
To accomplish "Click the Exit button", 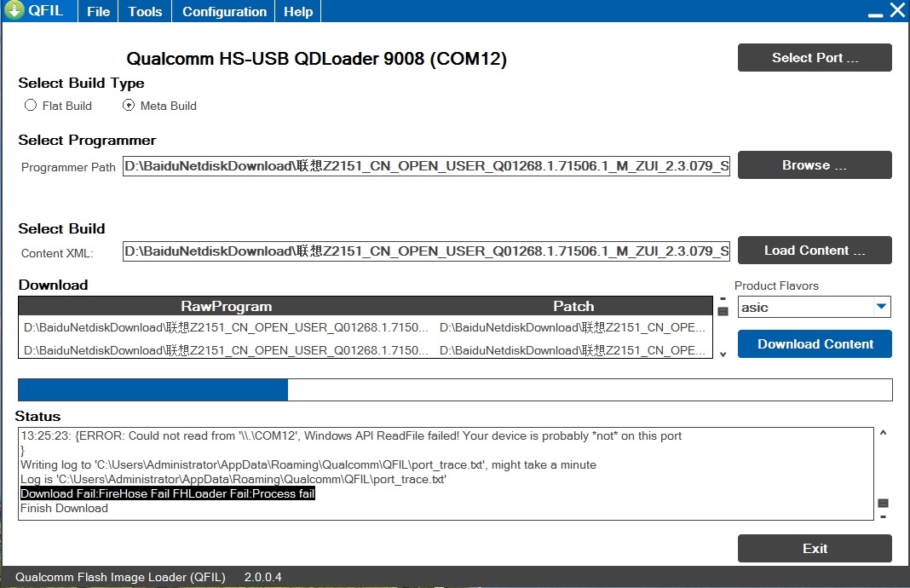I will coord(815,548).
